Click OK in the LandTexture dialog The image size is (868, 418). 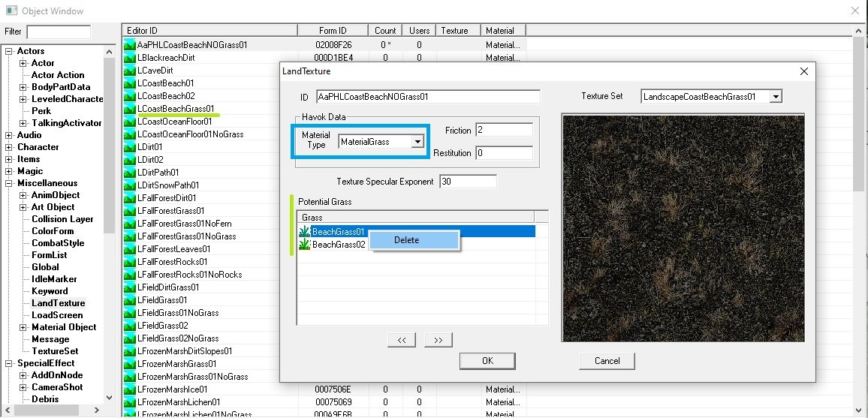click(x=487, y=361)
